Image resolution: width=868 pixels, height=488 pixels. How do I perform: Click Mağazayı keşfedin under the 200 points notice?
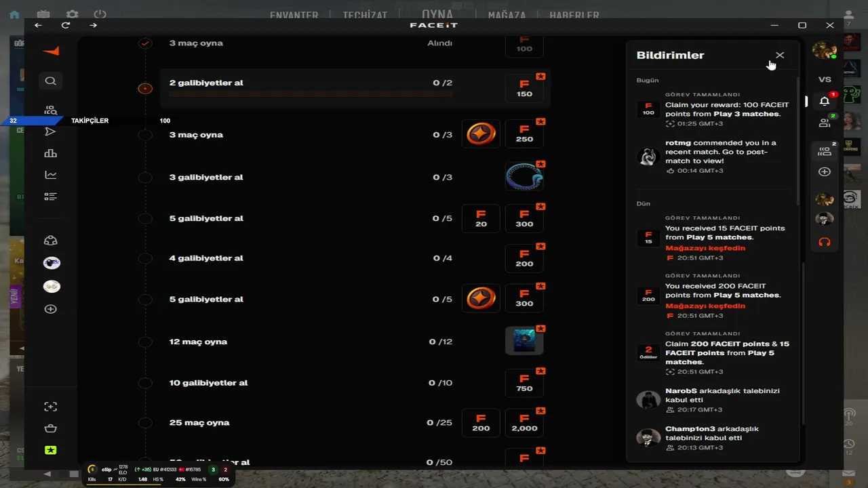[x=705, y=306]
